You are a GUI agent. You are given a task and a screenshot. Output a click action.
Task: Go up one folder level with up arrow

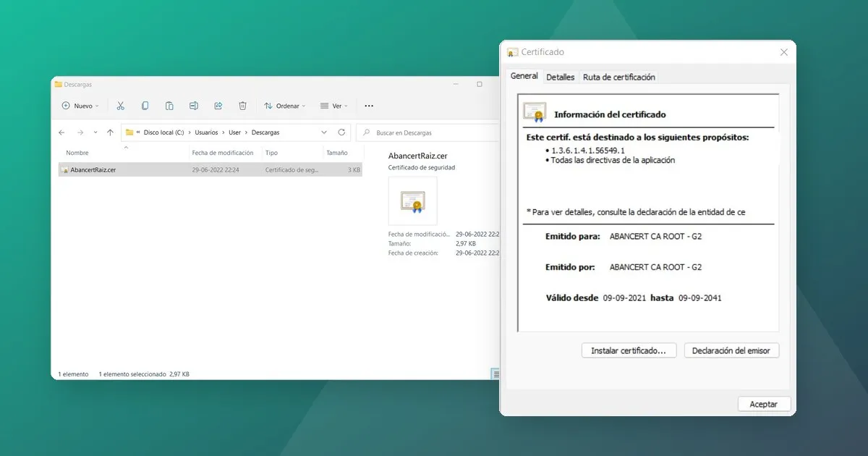click(110, 132)
